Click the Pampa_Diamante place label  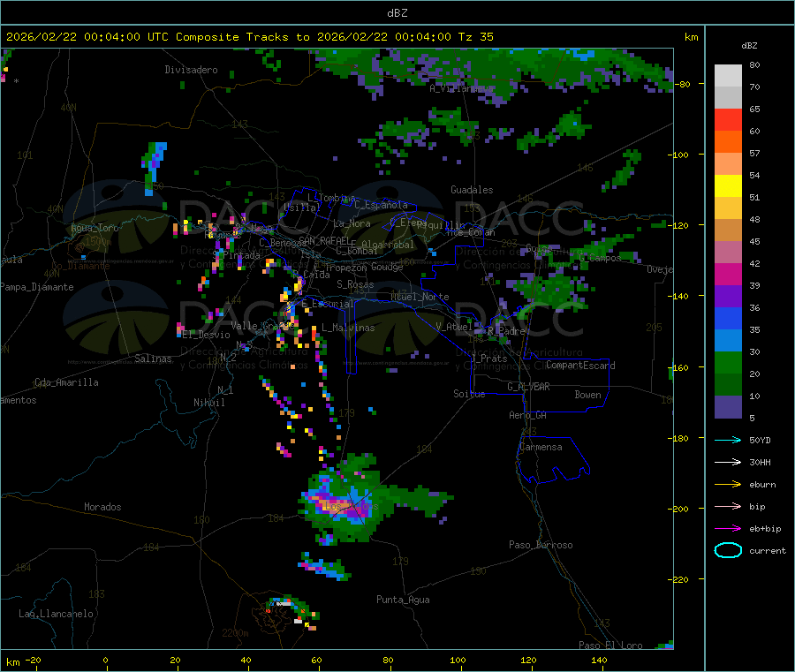[36, 287]
